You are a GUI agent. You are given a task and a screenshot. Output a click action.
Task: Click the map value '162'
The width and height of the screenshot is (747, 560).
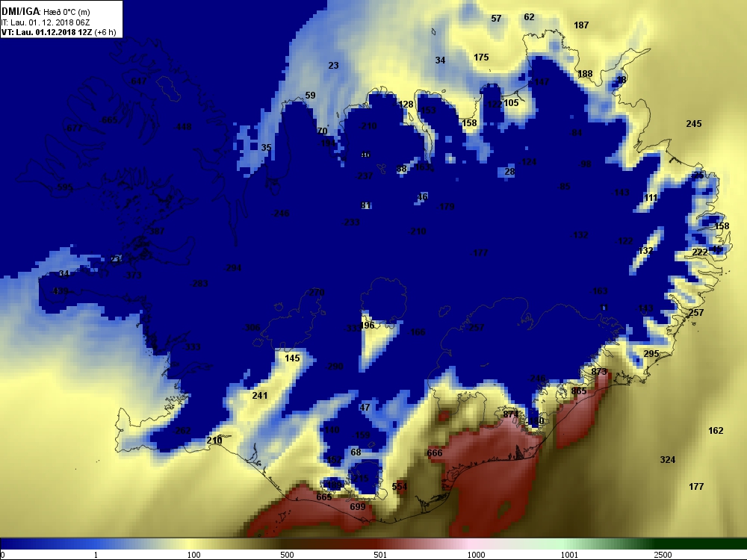click(716, 431)
